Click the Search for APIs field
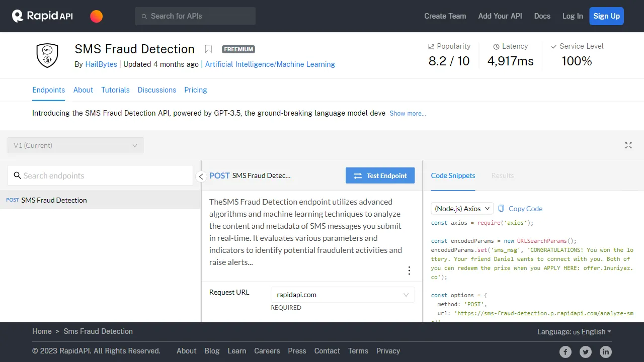 pos(195,16)
